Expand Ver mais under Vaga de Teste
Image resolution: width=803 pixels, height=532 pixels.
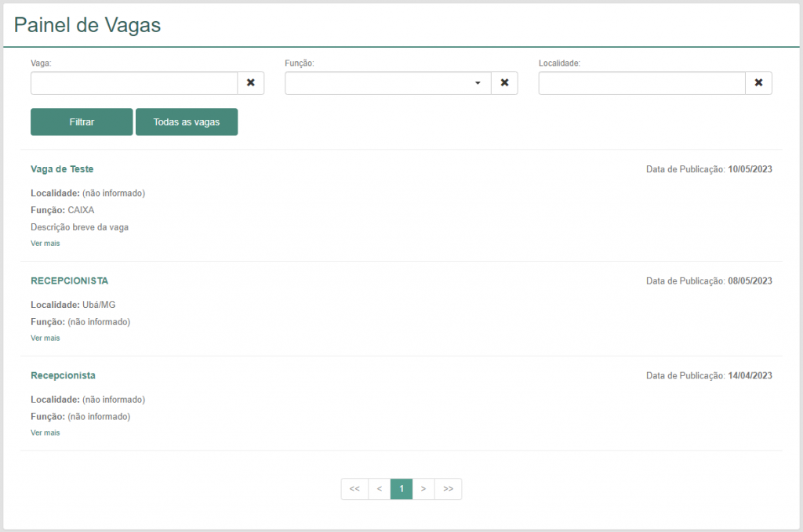(x=45, y=244)
